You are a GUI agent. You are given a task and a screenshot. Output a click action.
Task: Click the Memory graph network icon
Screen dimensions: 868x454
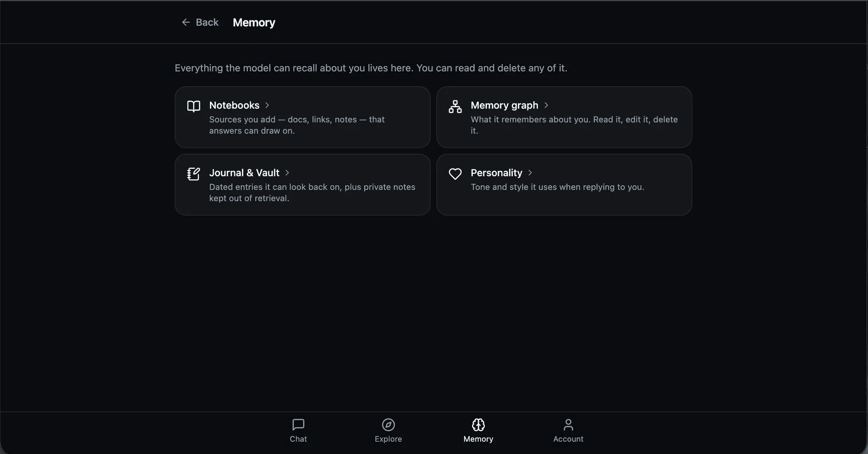coord(455,106)
